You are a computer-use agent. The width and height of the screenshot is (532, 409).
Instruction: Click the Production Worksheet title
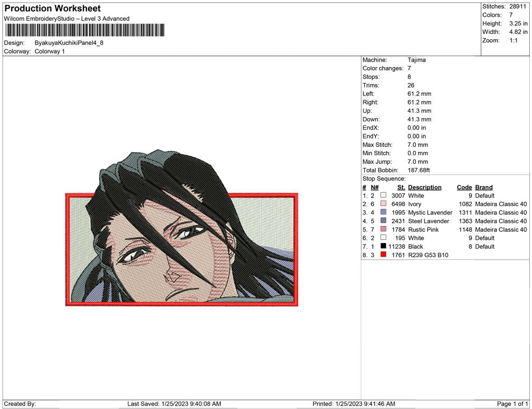click(x=53, y=9)
